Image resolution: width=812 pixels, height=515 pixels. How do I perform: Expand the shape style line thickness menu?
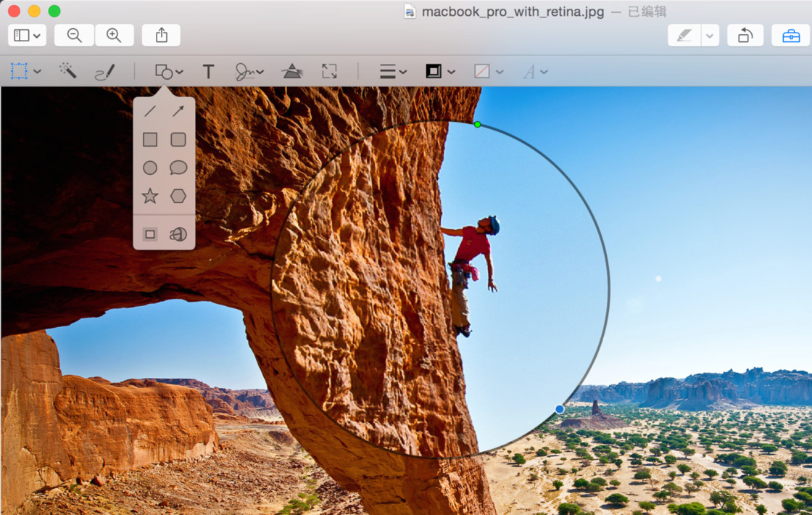point(393,72)
